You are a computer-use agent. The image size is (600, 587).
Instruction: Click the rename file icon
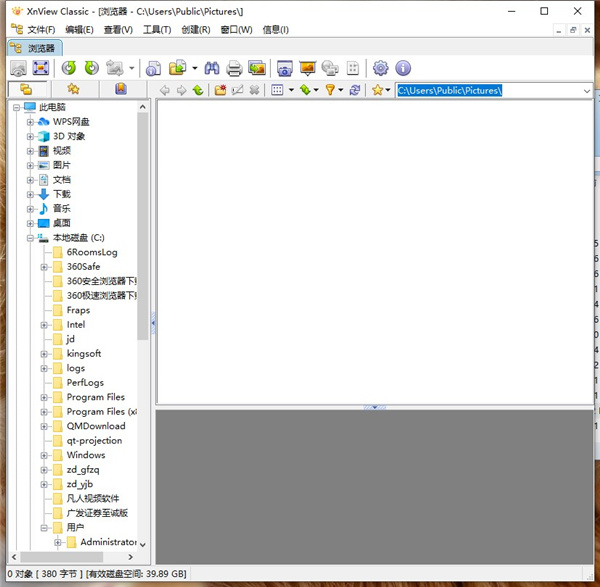click(x=237, y=90)
